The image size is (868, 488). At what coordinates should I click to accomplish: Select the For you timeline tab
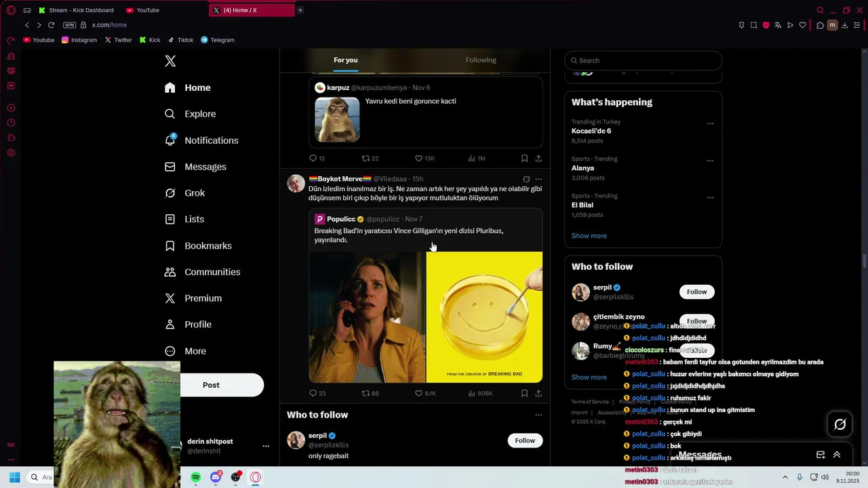tap(346, 60)
